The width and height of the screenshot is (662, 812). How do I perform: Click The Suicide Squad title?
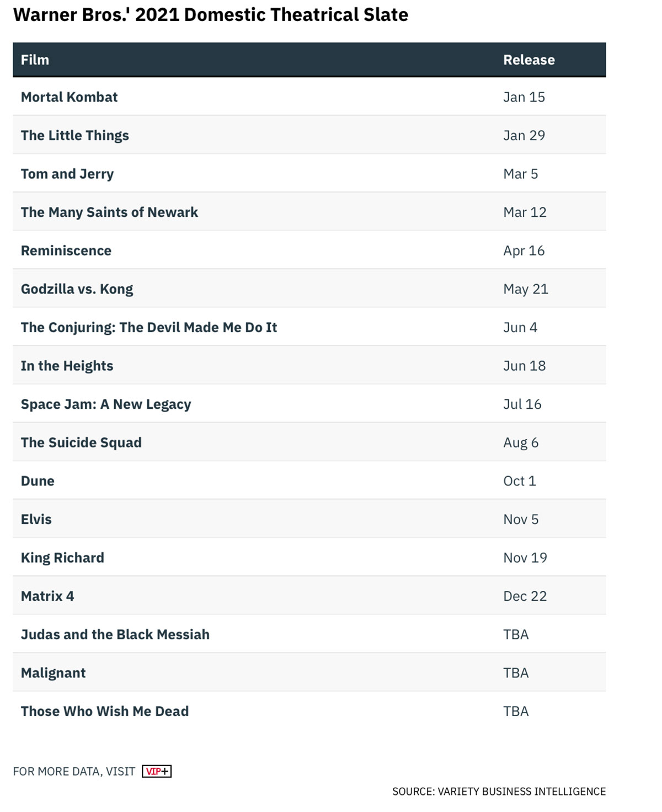tap(81, 442)
